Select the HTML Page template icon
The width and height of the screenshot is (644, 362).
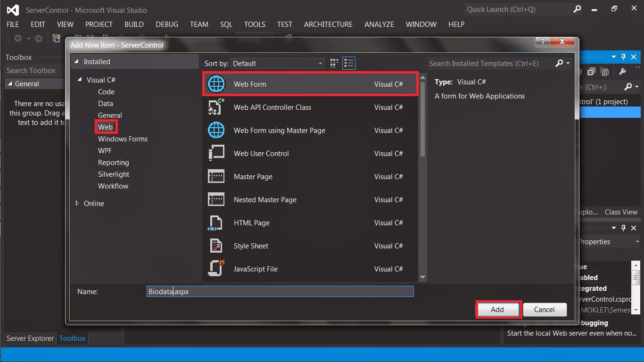tap(216, 222)
